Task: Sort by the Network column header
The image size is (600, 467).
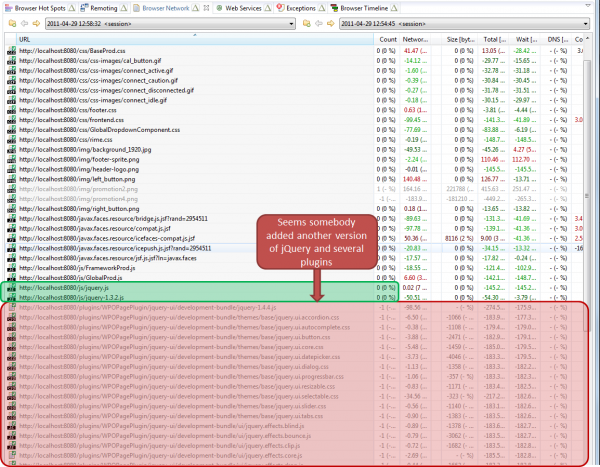Action: point(416,39)
